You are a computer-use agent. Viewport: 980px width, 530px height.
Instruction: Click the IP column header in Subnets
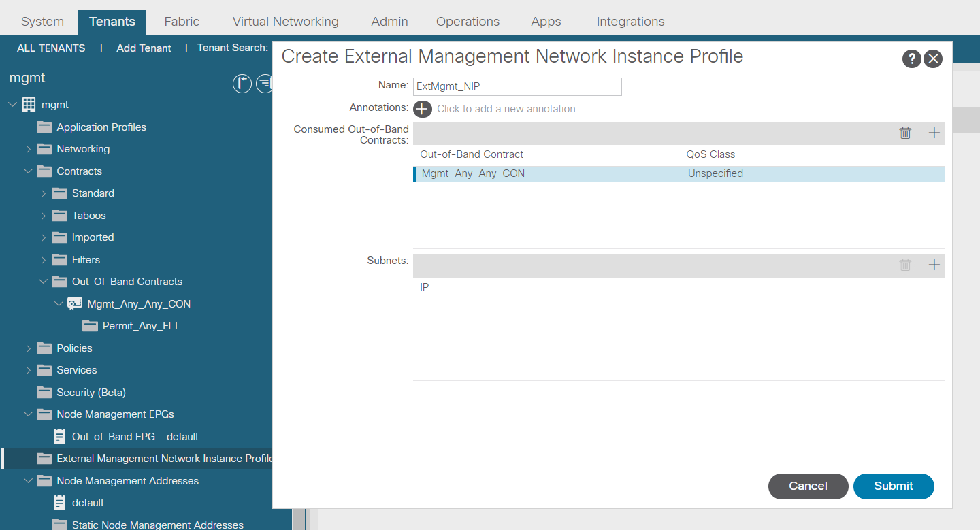pos(424,287)
